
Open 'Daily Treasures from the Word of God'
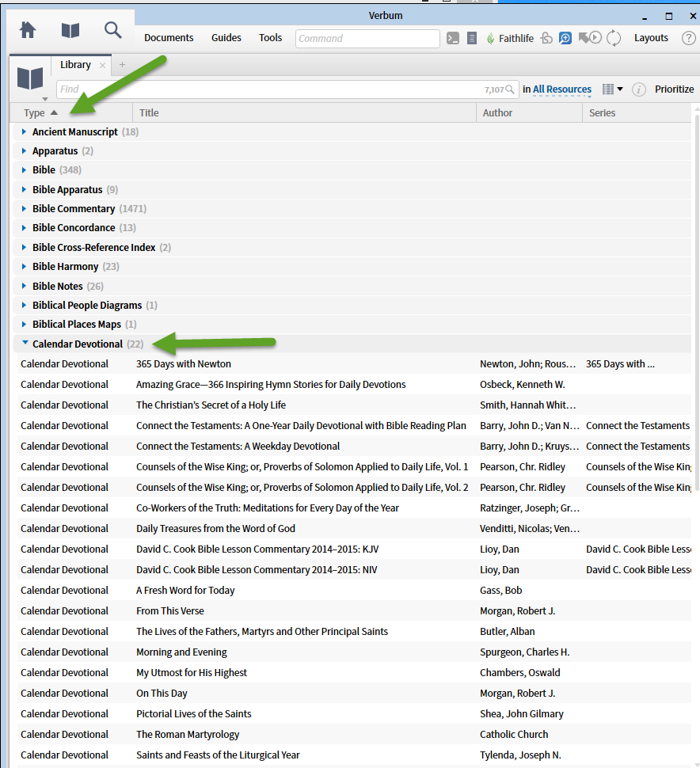pyautogui.click(x=215, y=528)
